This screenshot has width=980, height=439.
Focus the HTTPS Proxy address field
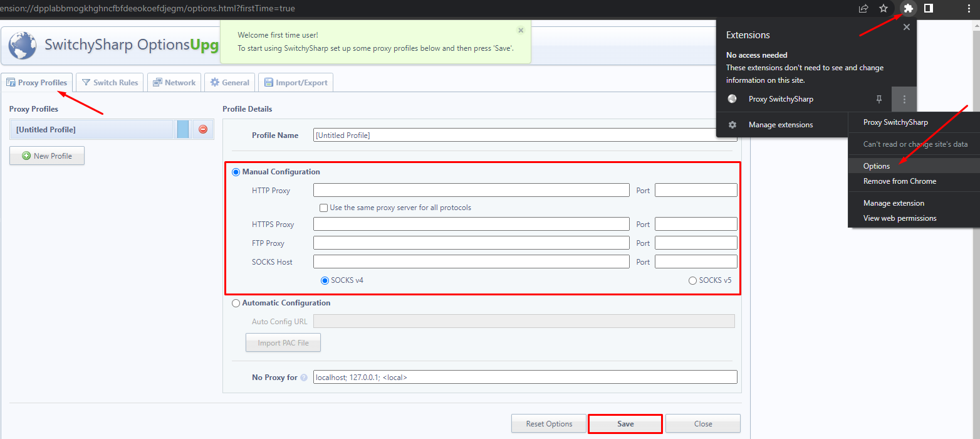click(x=471, y=224)
